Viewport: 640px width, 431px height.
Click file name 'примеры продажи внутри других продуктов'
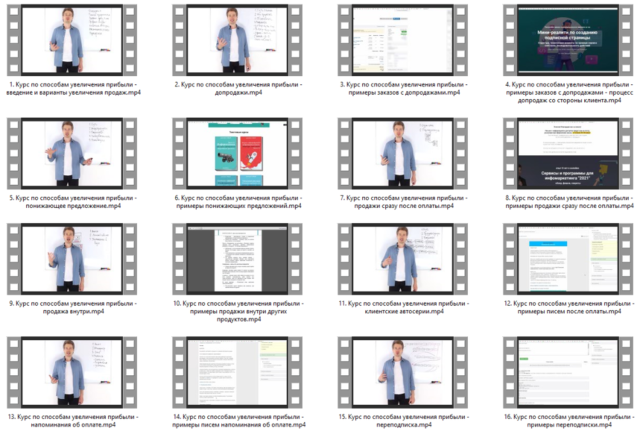(x=236, y=311)
